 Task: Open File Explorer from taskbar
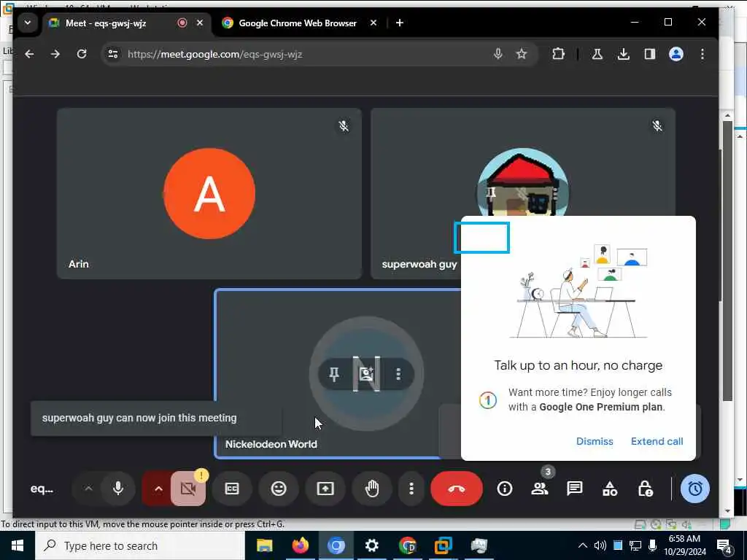click(x=264, y=545)
